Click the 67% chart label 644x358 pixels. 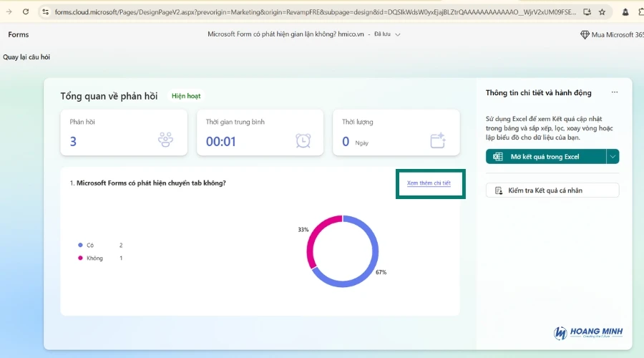(381, 272)
